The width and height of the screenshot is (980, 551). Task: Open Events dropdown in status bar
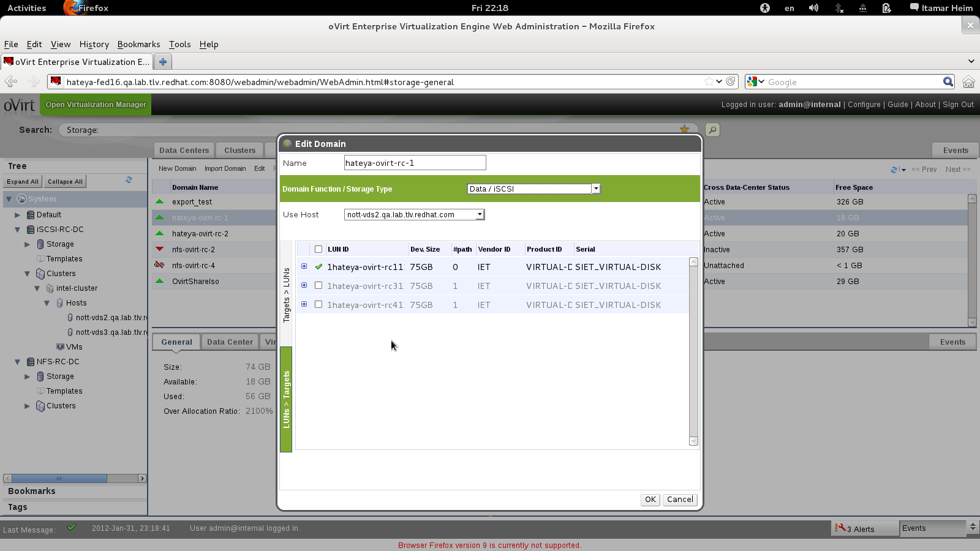pos(972,527)
